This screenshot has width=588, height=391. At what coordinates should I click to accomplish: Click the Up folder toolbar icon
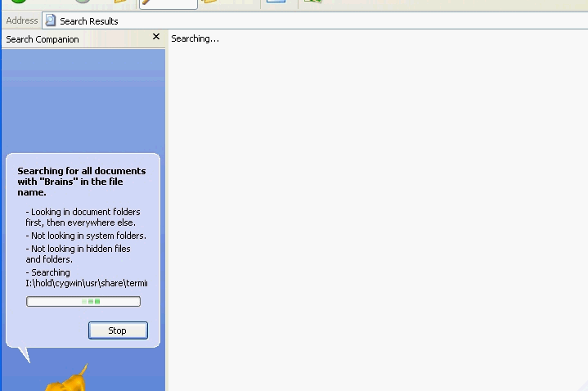tap(121, 2)
